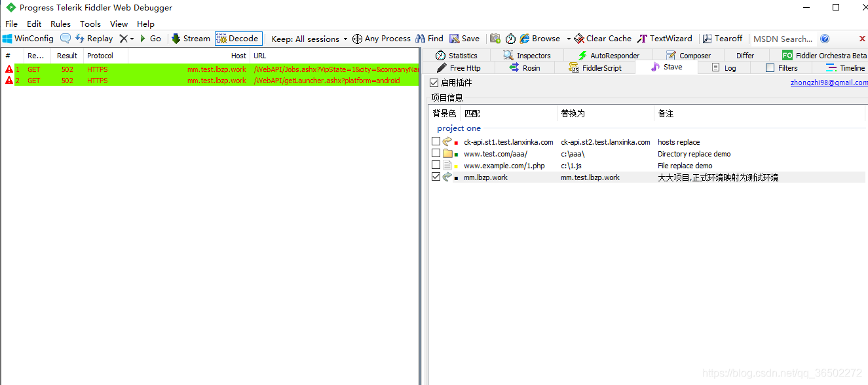This screenshot has width=868, height=385.
Task: Switch to the Timeline tab
Action: pos(845,68)
